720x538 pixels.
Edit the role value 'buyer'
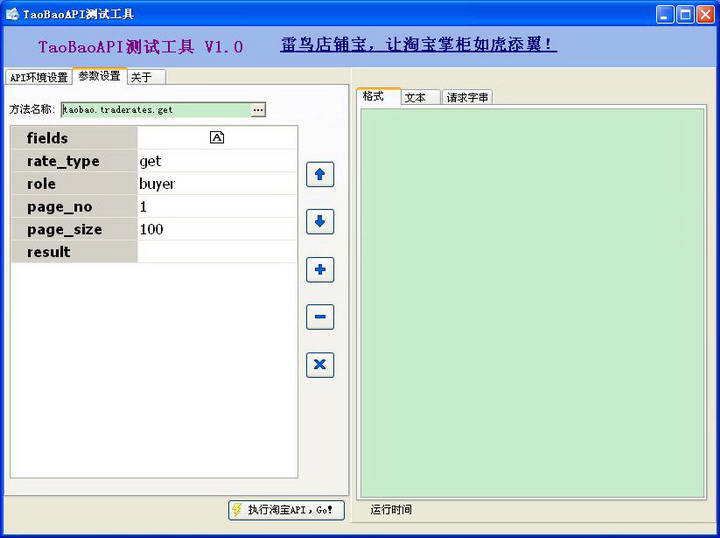[x=217, y=184]
